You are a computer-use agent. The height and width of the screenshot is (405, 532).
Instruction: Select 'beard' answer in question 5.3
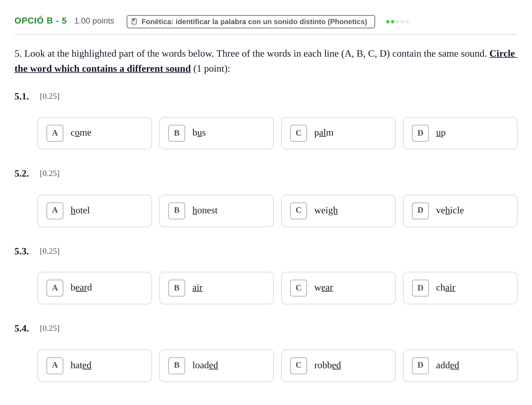click(95, 288)
